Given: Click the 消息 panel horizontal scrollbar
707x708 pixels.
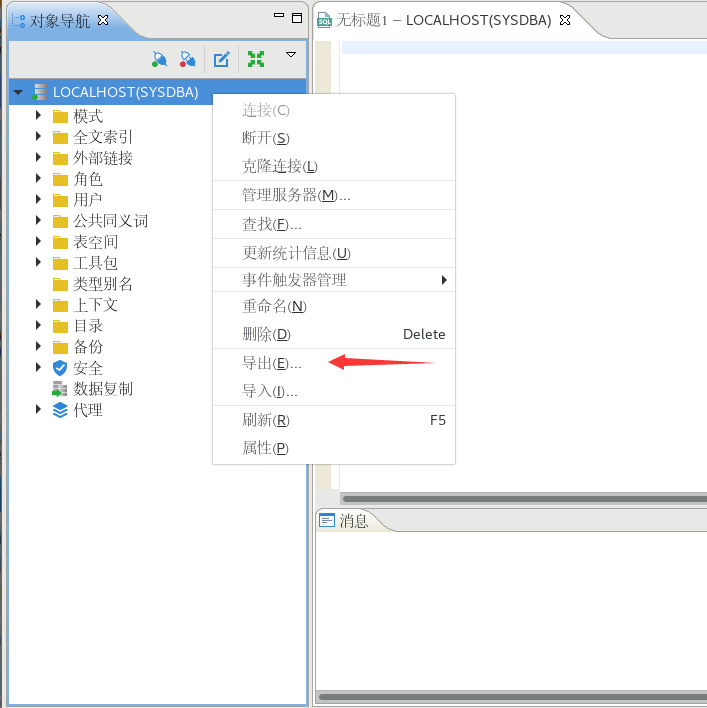Looking at the screenshot, I should coord(513,696).
